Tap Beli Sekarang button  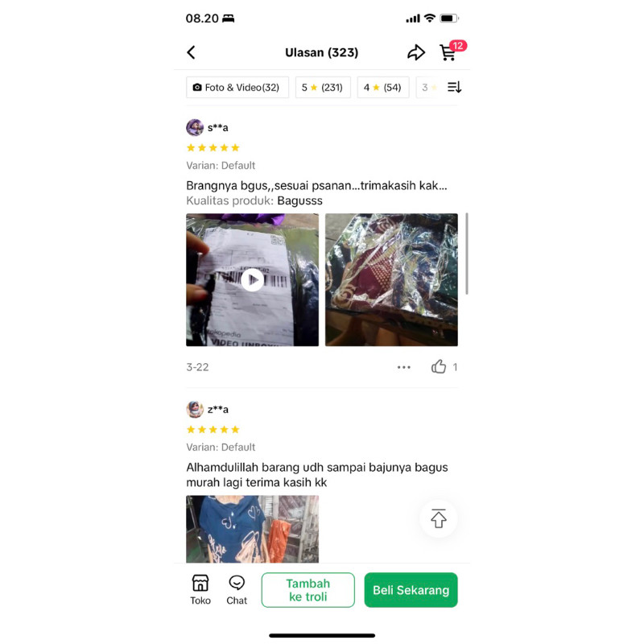(x=411, y=590)
